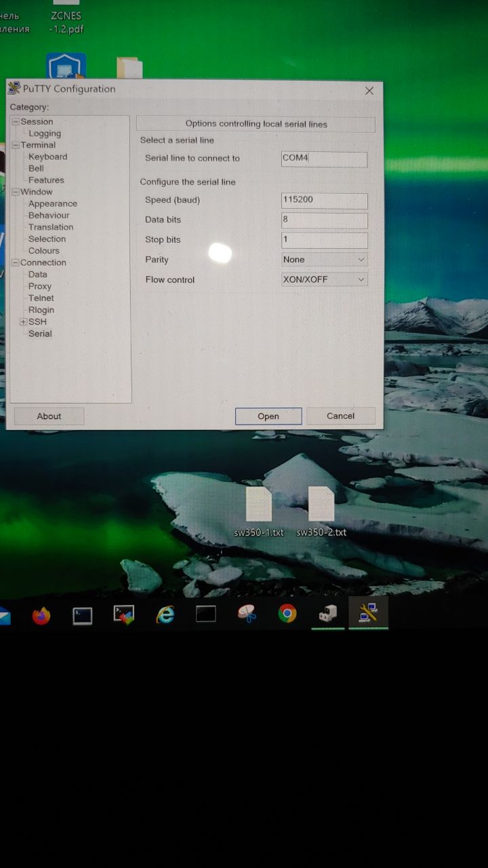Collapse the Terminal tree node
This screenshot has width=488, height=868.
coord(16,145)
